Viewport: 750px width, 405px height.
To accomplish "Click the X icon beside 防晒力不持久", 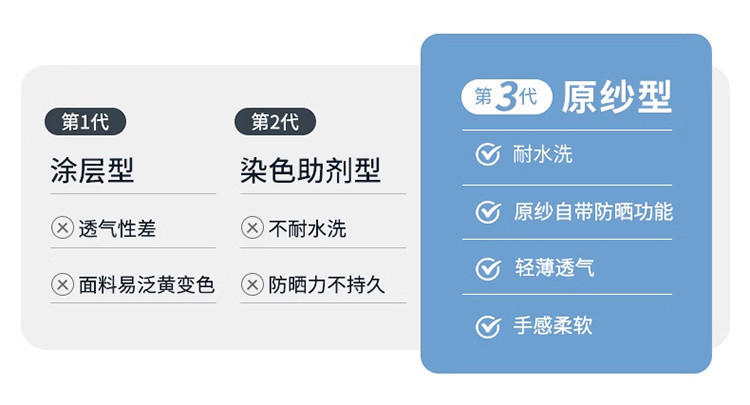I will point(252,285).
